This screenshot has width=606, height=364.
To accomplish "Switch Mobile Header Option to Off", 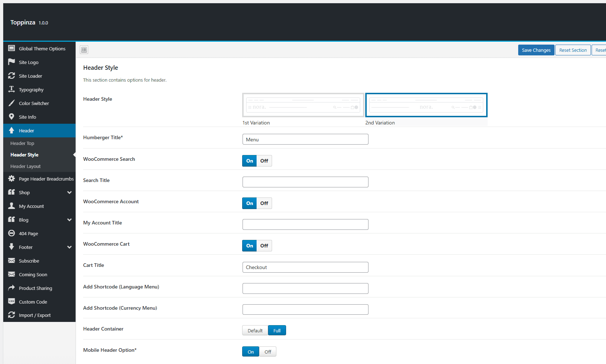I will (x=268, y=352).
